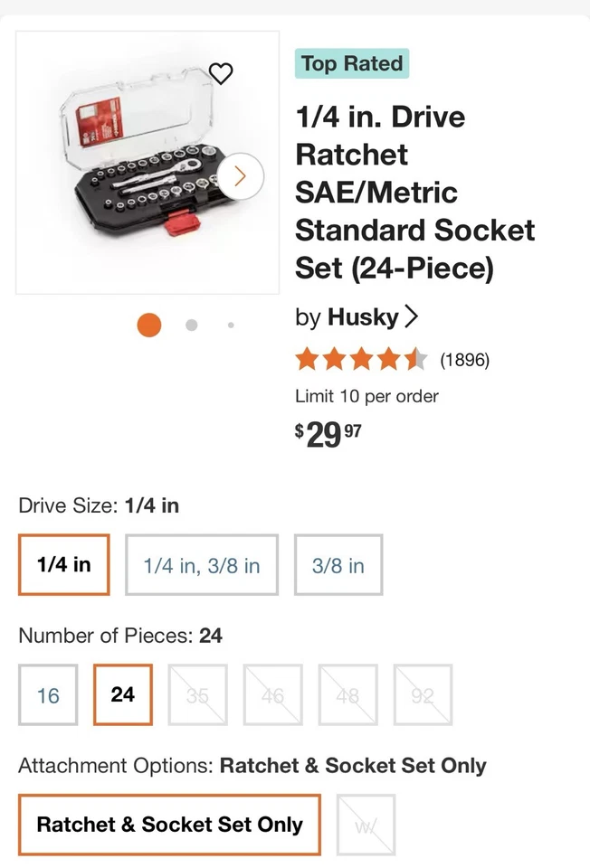Expand the Husky brand chevron

click(413, 316)
